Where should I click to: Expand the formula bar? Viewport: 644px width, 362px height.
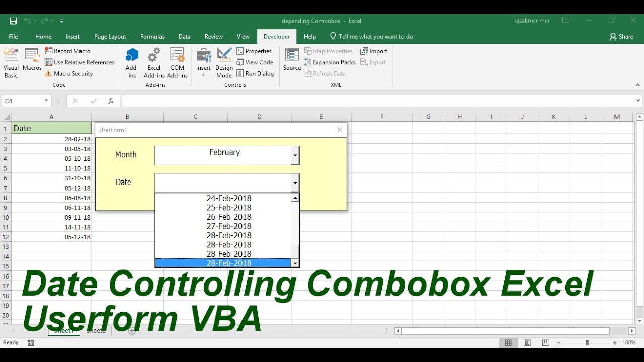click(x=639, y=101)
